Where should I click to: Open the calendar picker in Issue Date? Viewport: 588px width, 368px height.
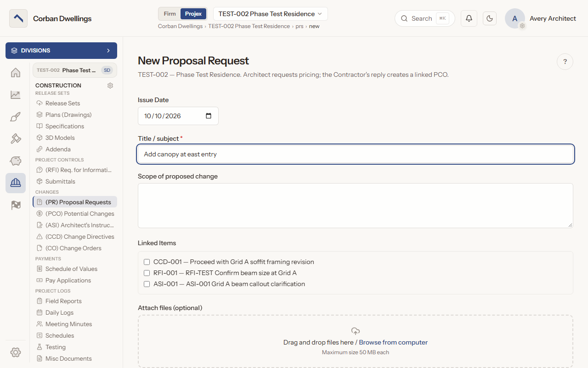point(209,116)
